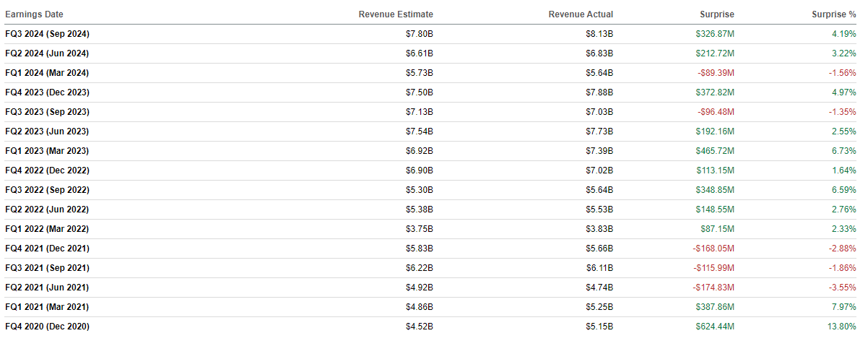Select the FQ3 2024 (Sep 2024) row label
868x341 pixels.
click(48, 34)
